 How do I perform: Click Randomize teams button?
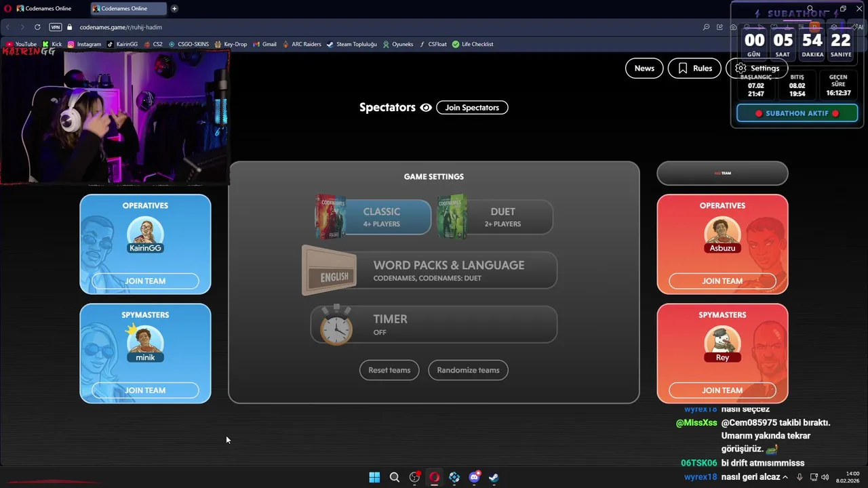click(468, 370)
